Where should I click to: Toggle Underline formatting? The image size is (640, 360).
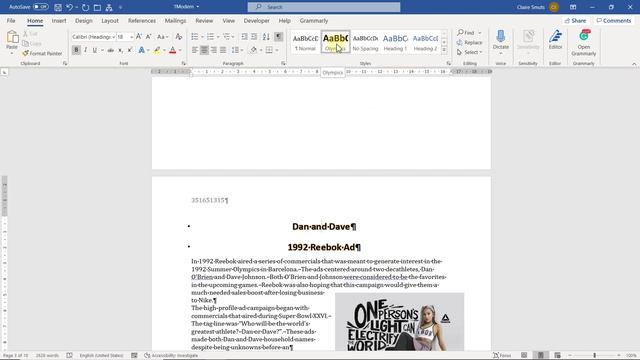point(95,50)
